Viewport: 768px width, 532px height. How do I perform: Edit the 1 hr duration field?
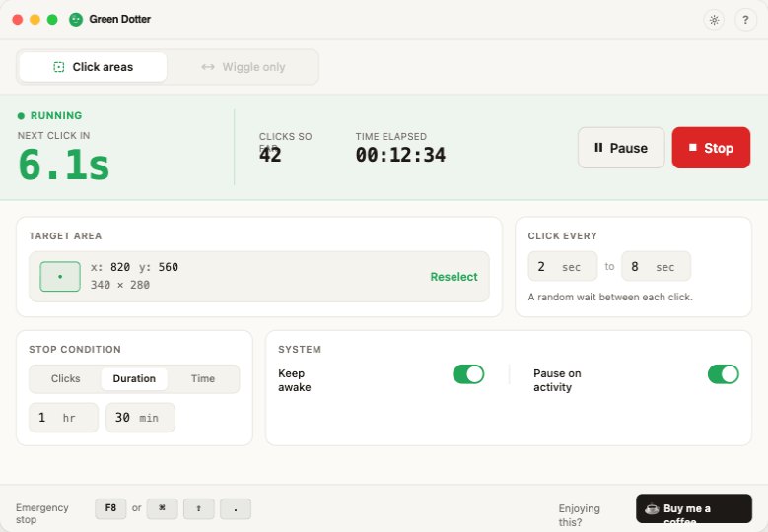pyautogui.click(x=64, y=418)
